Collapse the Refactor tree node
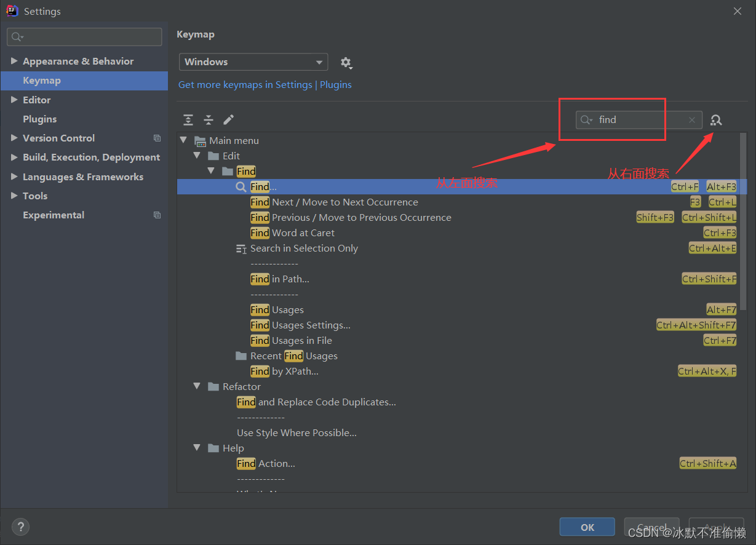756x545 pixels. (197, 386)
